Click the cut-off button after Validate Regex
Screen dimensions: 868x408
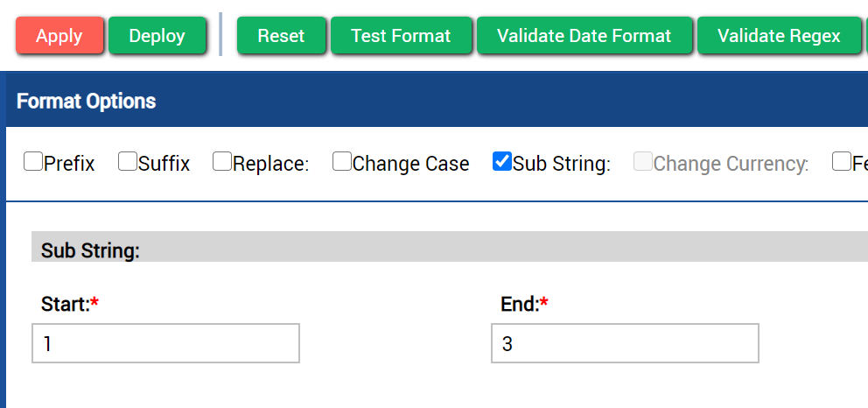pos(865,35)
